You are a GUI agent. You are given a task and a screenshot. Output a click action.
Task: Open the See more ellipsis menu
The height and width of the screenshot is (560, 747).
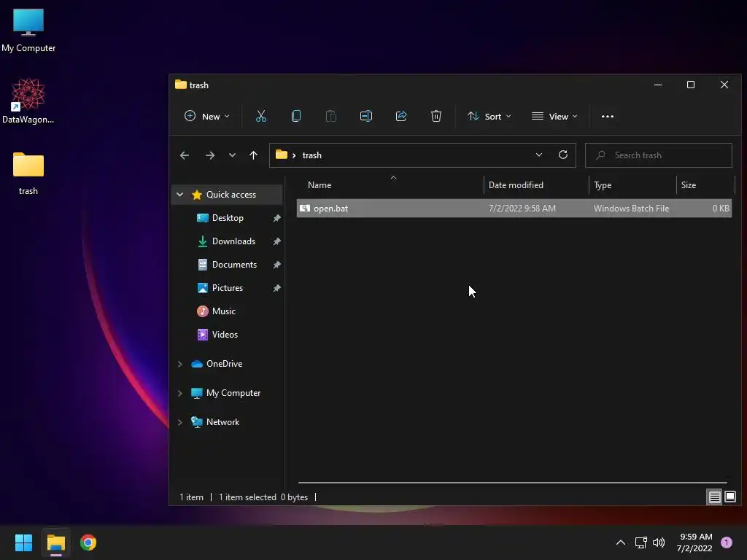pyautogui.click(x=608, y=116)
